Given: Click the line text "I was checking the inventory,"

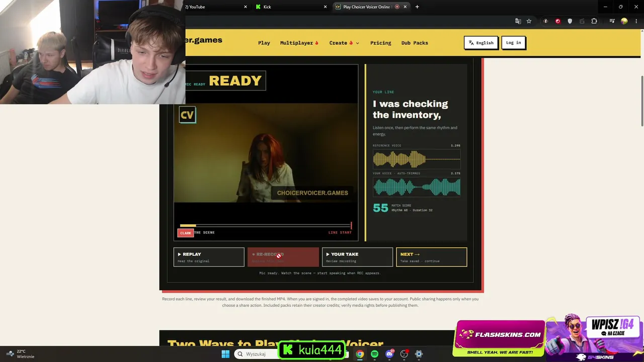Looking at the screenshot, I should click(410, 110).
